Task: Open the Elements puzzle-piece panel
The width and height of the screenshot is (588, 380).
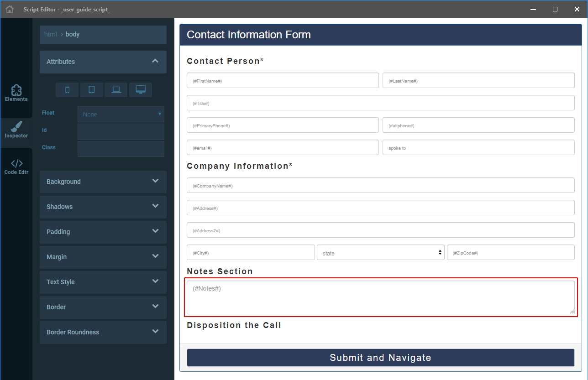Action: tap(16, 93)
